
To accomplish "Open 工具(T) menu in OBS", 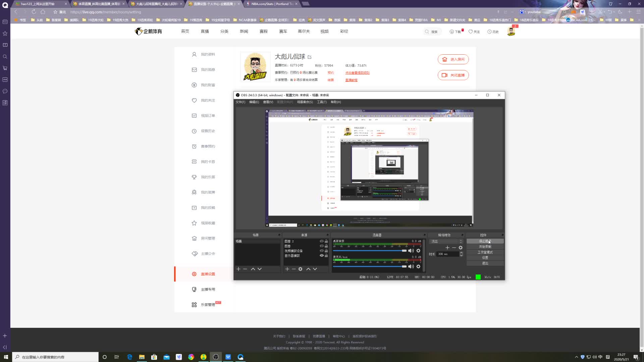I will [321, 102].
